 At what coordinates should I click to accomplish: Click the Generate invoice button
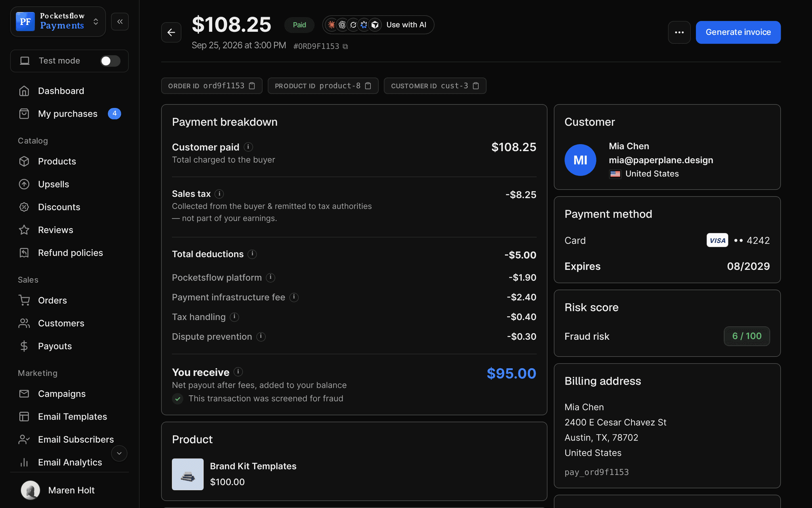tap(738, 33)
